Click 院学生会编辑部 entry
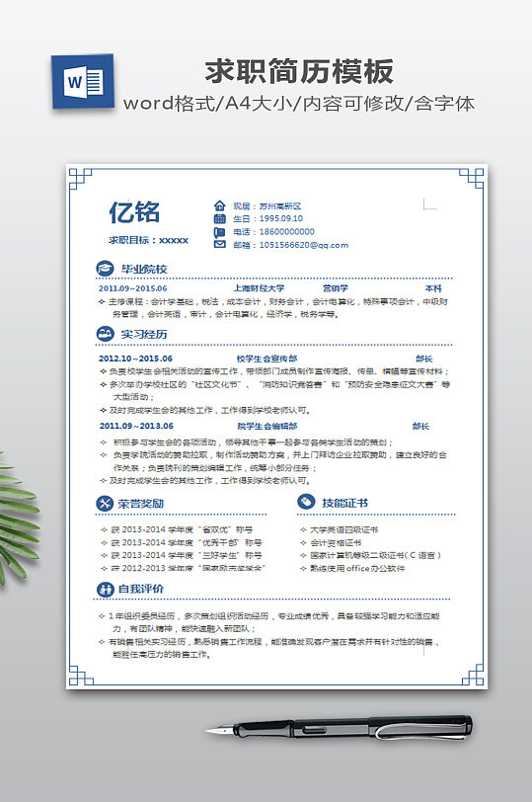532x802 pixels. 267,426
